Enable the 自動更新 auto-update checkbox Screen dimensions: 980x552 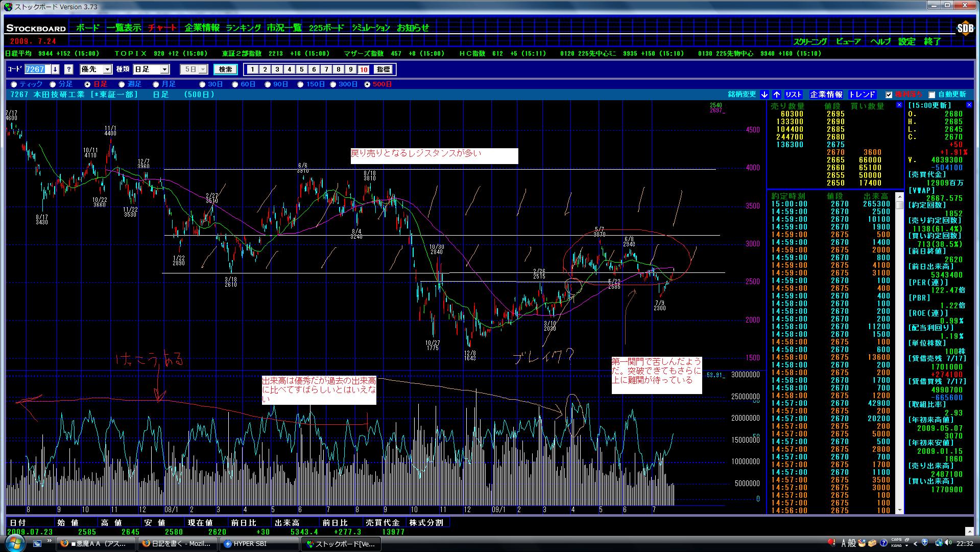(x=931, y=95)
